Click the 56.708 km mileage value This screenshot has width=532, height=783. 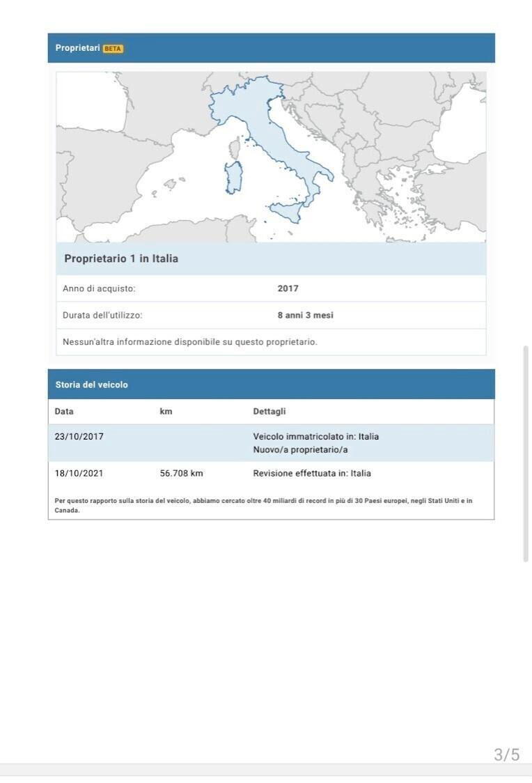182,474
